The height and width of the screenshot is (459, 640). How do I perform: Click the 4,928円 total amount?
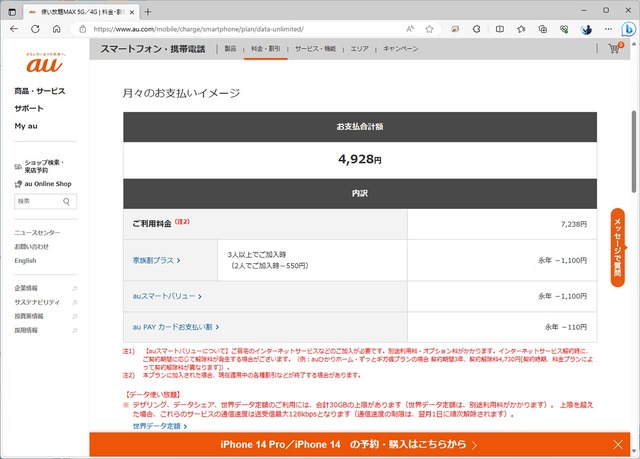[x=360, y=159]
